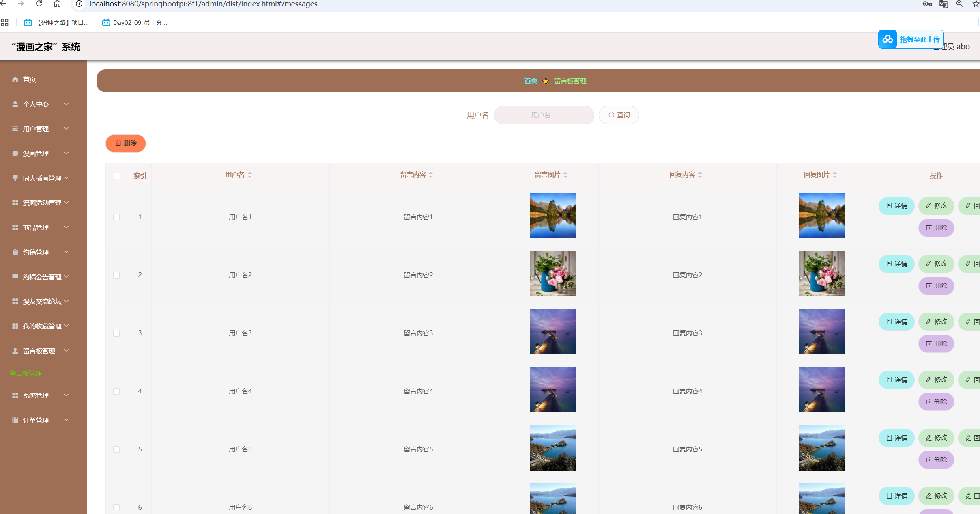Expand the 约稿公告管理 menu chevron

point(67,276)
